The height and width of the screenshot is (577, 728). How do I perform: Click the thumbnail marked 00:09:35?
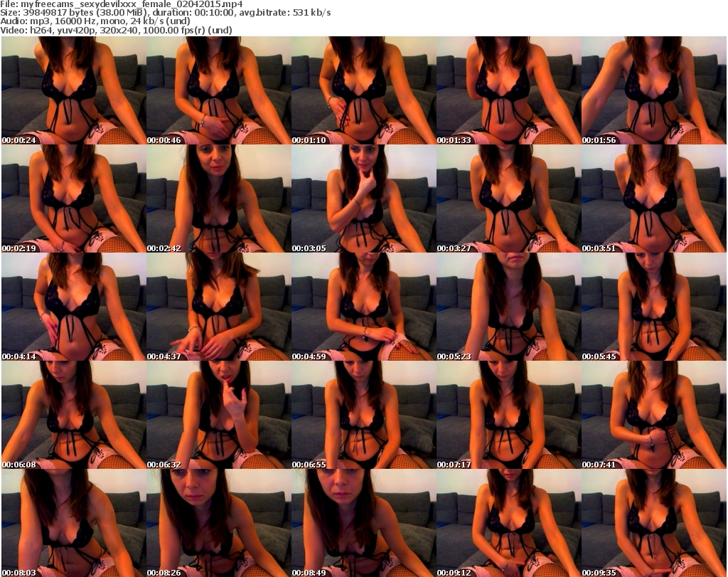click(654, 523)
